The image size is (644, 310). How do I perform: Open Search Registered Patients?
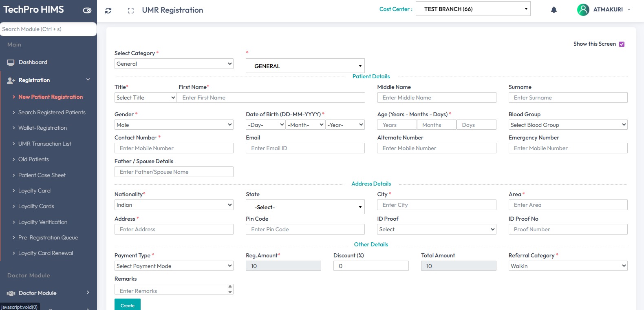coord(52,112)
